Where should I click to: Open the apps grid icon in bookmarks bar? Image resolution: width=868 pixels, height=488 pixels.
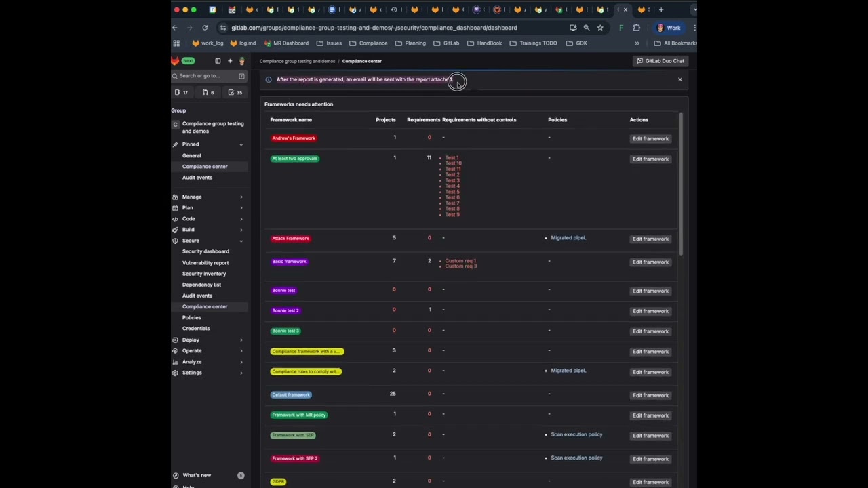(176, 43)
